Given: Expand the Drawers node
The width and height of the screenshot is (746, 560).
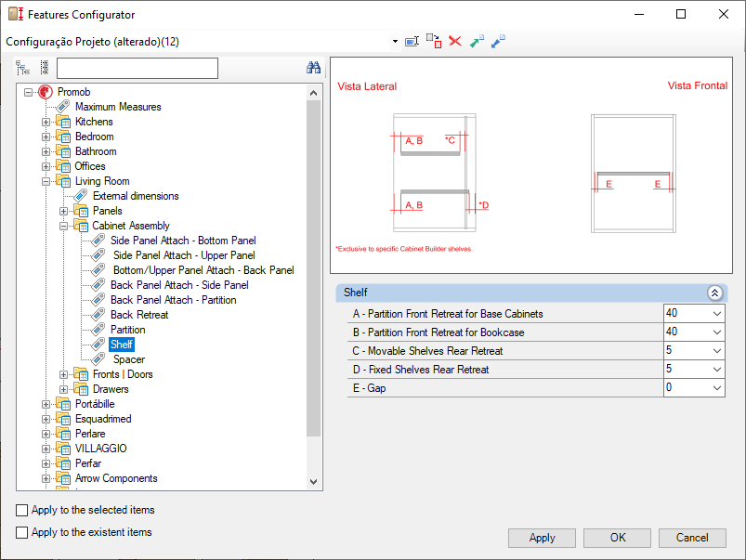Looking at the screenshot, I should pyautogui.click(x=63, y=390).
